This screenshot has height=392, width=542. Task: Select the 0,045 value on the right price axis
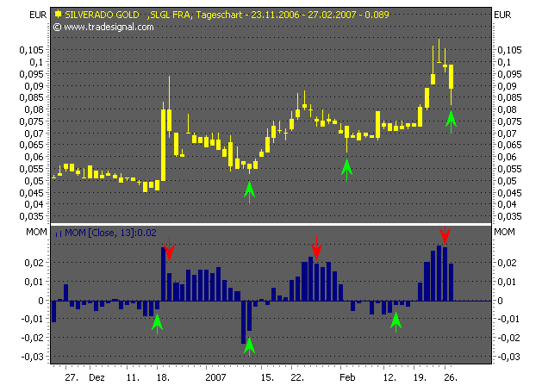coord(509,193)
